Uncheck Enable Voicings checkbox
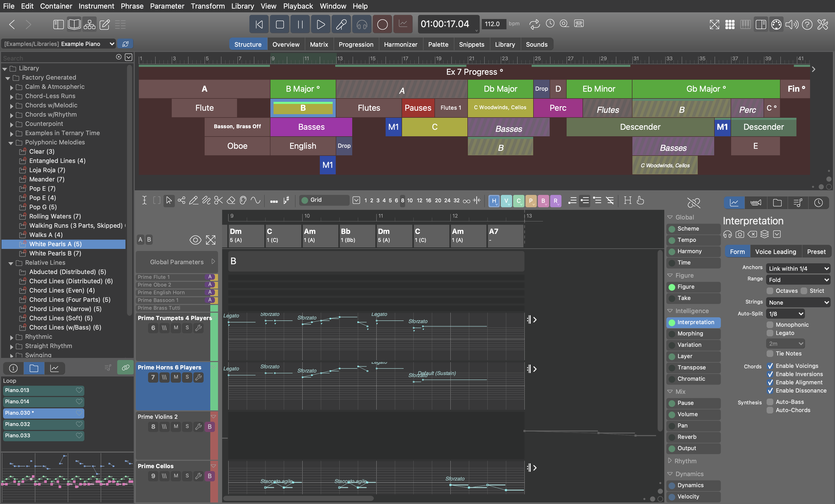This screenshot has width=835, height=504. 770,366
